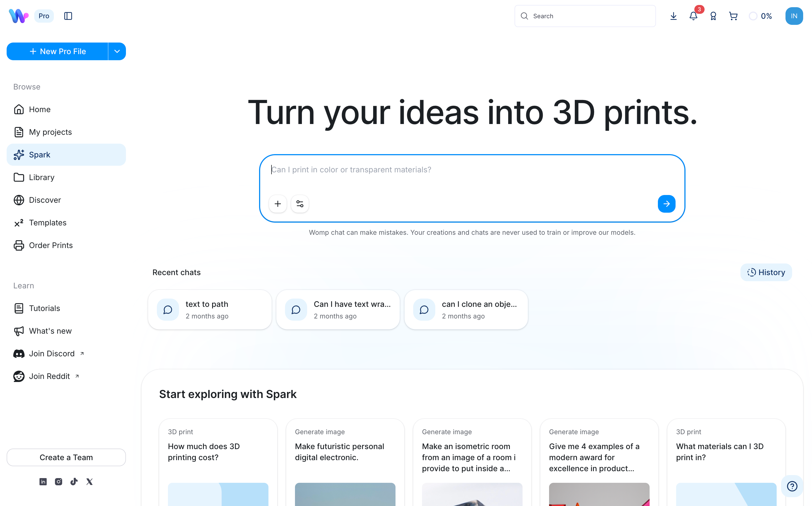Screen dimensions: 812x506
Task: Click the download arrow icon
Action: coord(673,16)
